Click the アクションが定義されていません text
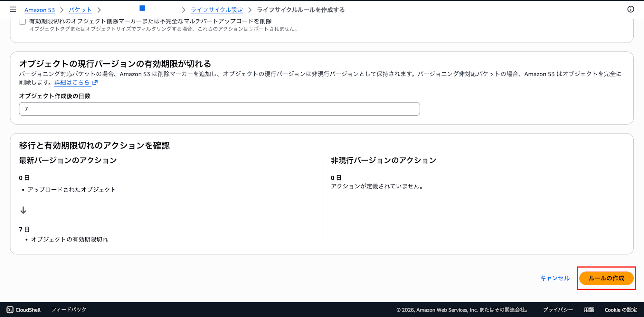Screen dimensions: 644x317 [x=377, y=186]
